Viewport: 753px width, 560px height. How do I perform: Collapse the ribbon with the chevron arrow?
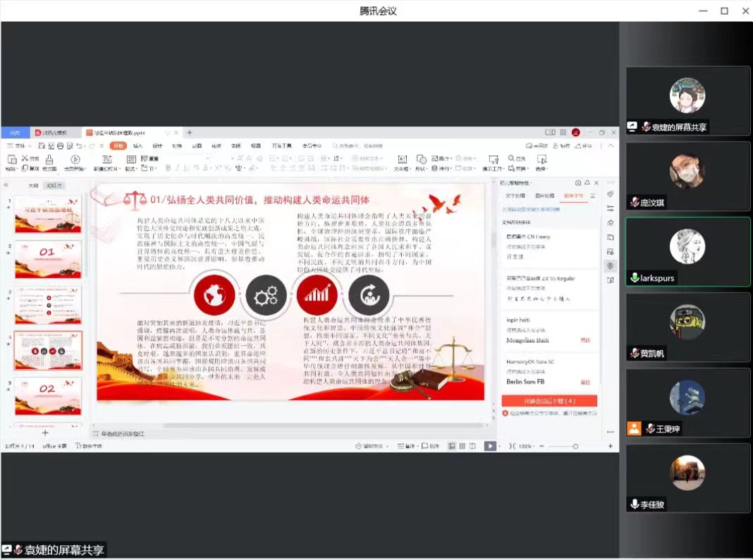click(611, 146)
